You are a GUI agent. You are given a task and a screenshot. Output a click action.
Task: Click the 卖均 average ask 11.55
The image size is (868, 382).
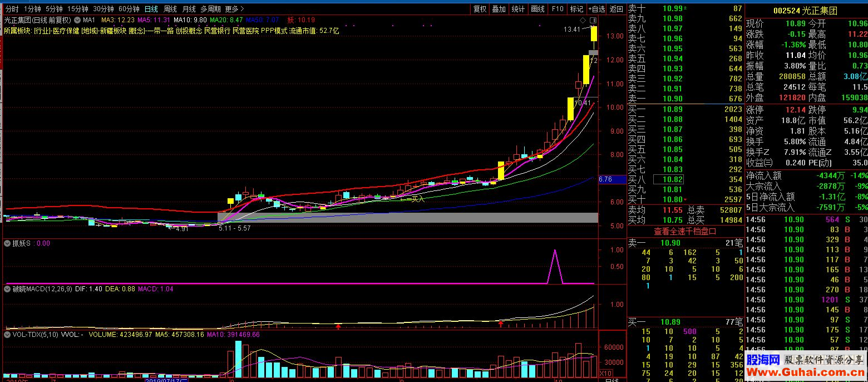[672, 210]
